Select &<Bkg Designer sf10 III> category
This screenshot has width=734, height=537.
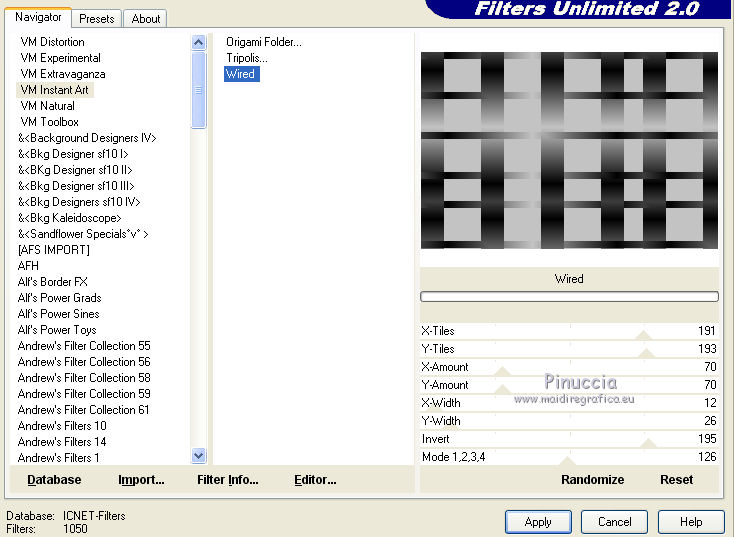(x=76, y=186)
